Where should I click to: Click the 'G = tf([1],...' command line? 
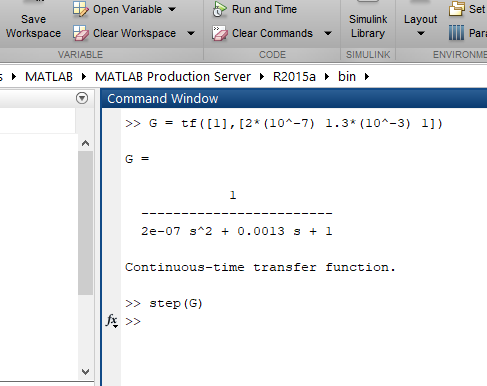coord(284,124)
